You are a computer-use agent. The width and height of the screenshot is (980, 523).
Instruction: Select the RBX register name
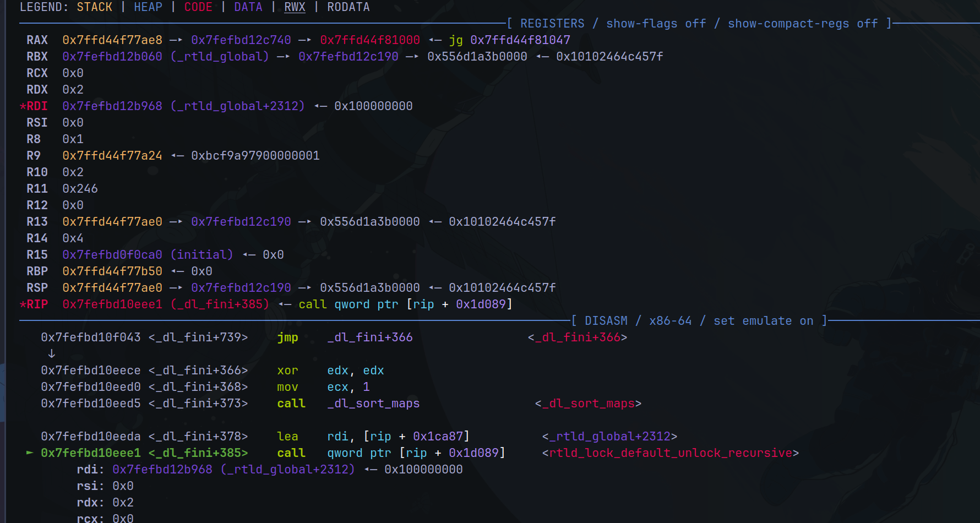pyautogui.click(x=37, y=57)
